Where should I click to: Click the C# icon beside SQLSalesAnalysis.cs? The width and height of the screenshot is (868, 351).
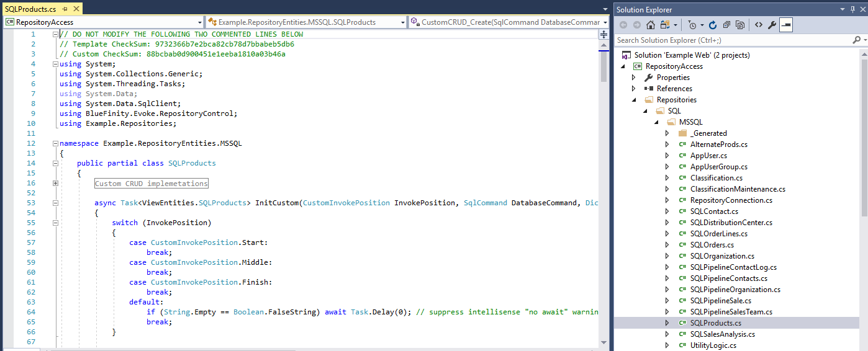(x=682, y=334)
